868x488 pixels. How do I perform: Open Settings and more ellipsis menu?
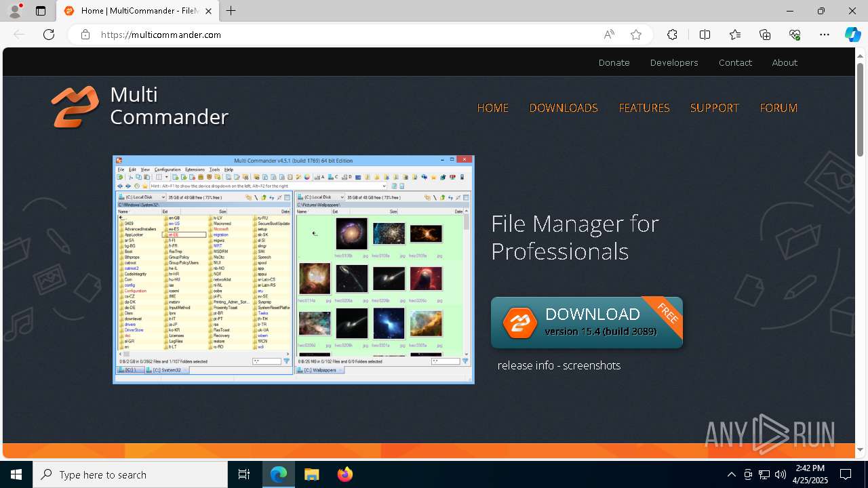[825, 35]
